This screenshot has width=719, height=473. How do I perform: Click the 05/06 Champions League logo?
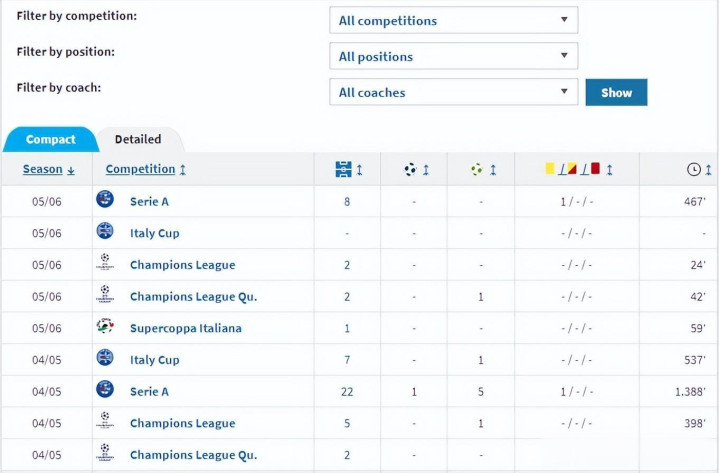(105, 264)
